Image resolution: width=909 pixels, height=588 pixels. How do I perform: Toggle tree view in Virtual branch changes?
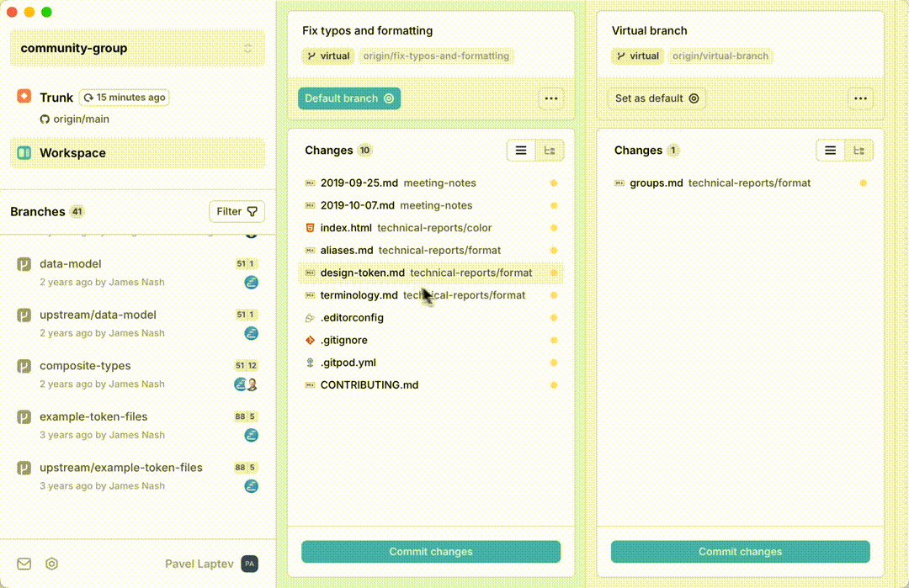[x=858, y=151]
